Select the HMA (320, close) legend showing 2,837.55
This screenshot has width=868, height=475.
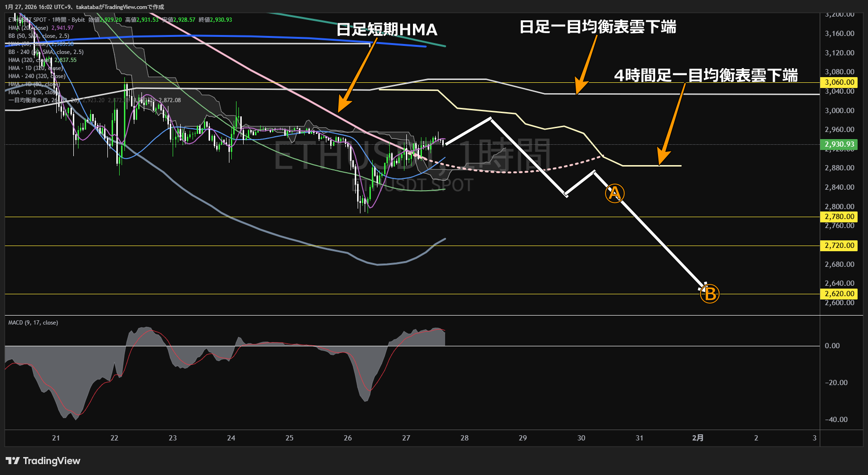click(42, 60)
